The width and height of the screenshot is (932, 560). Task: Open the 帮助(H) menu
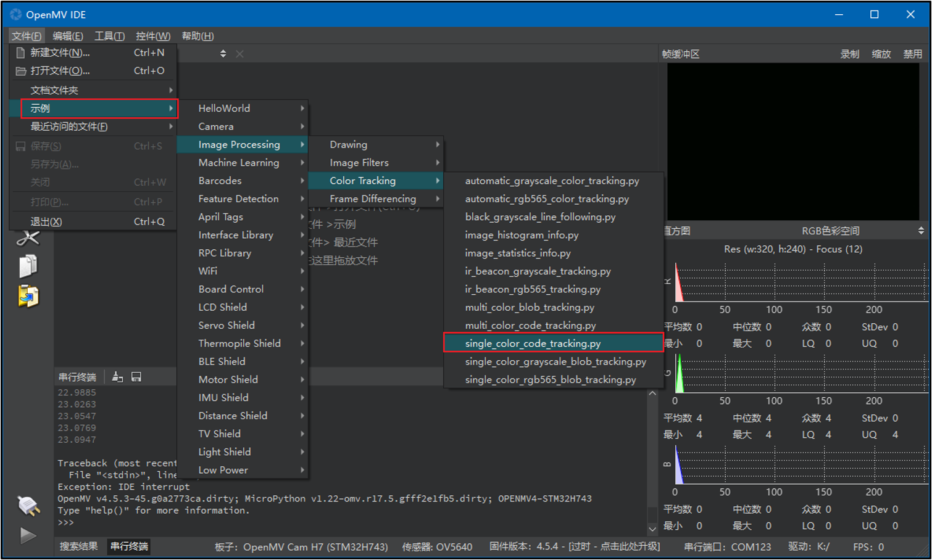(x=198, y=36)
